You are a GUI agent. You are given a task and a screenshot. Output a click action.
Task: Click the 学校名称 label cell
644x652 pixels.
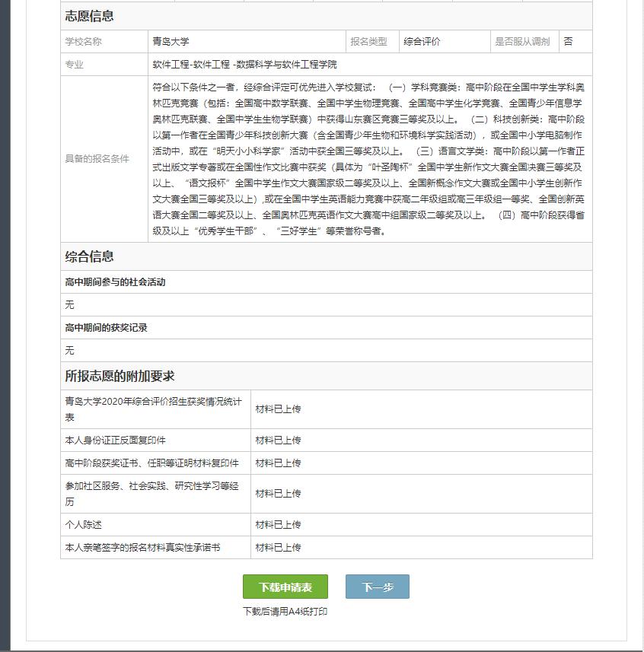pyautogui.click(x=104, y=42)
